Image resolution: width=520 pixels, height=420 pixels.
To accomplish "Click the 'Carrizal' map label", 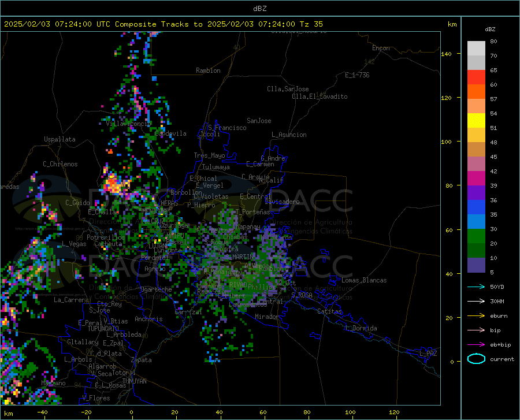I will (x=188, y=312).
